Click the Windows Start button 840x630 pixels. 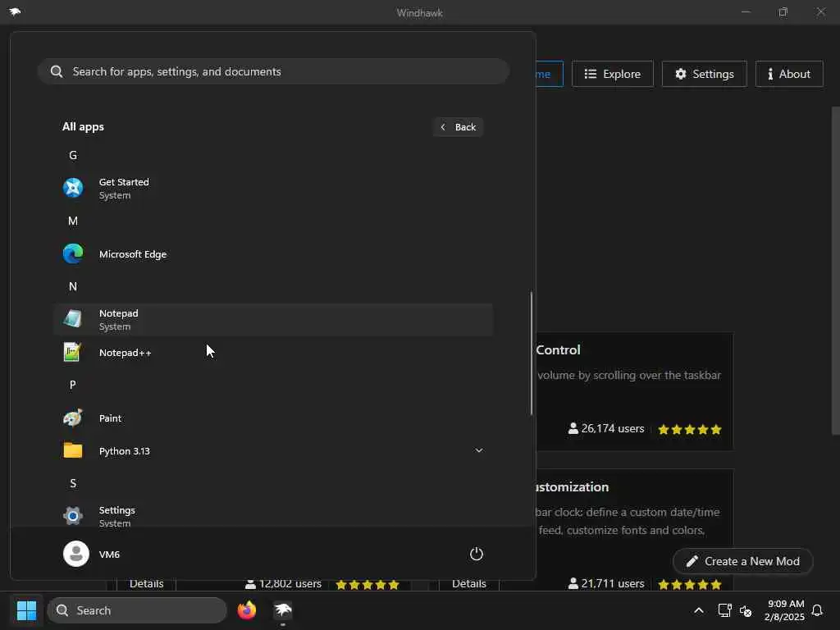pyautogui.click(x=26, y=610)
